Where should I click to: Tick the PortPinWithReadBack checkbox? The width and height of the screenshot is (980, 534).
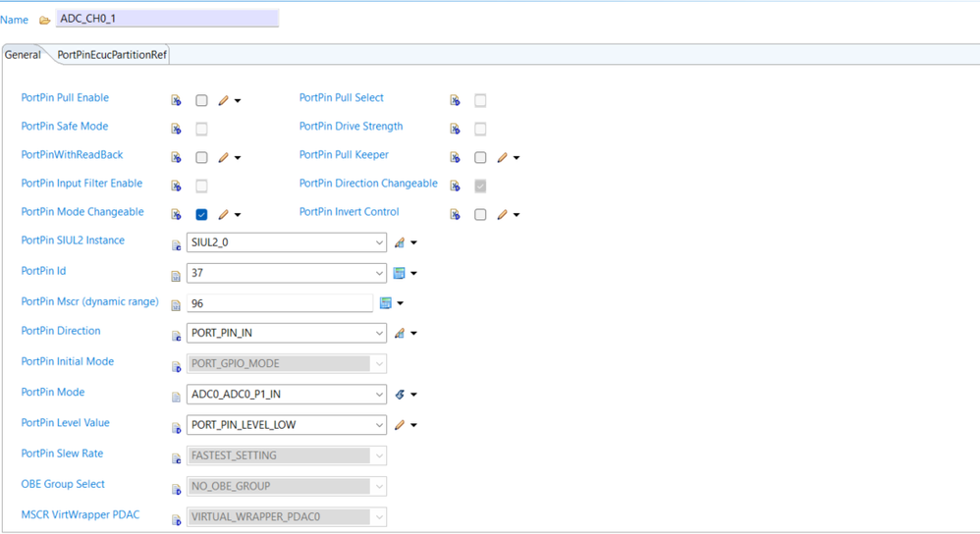pos(201,158)
